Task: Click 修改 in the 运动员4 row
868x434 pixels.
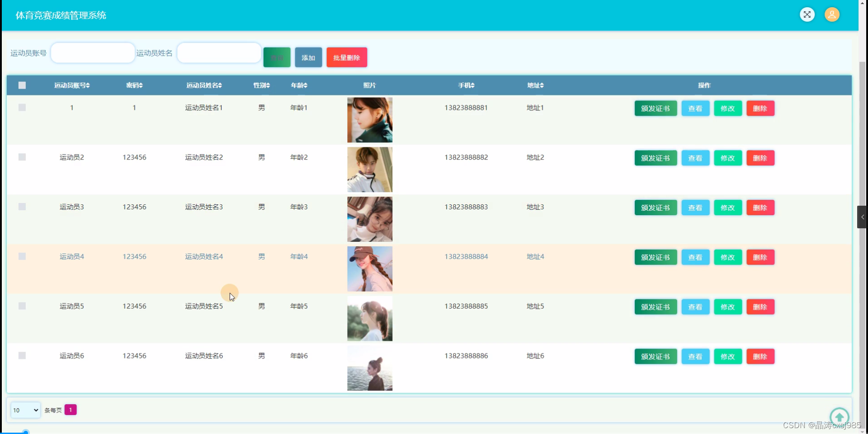Action: 728,257
